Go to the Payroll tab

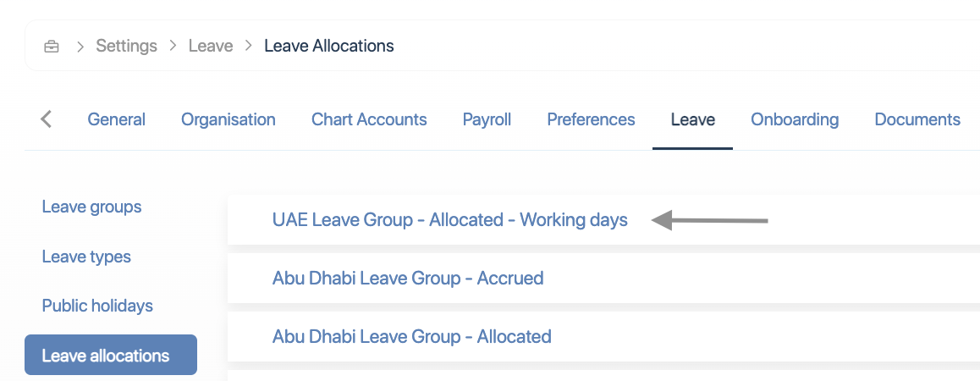tap(487, 119)
